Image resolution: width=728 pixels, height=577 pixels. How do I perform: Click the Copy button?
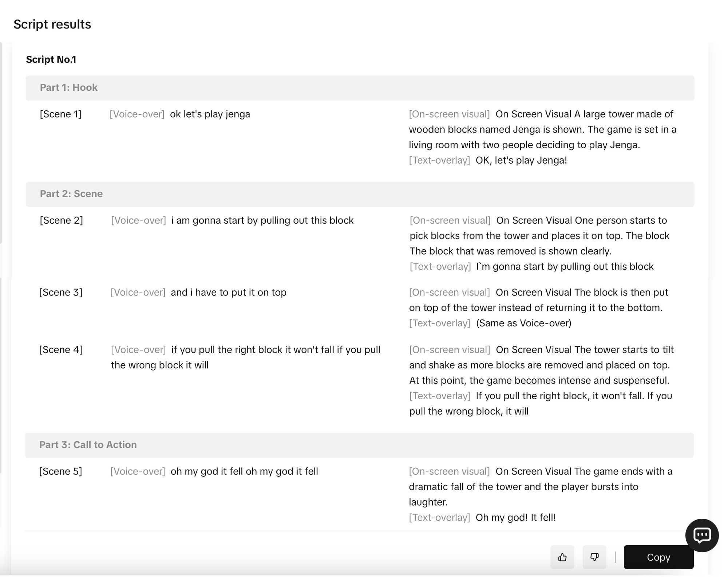tap(658, 557)
